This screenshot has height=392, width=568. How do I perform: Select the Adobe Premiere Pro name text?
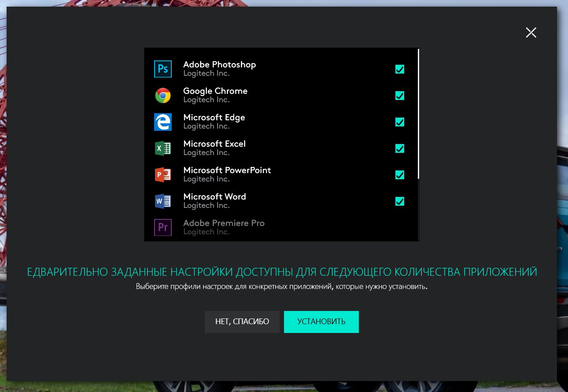tap(224, 223)
